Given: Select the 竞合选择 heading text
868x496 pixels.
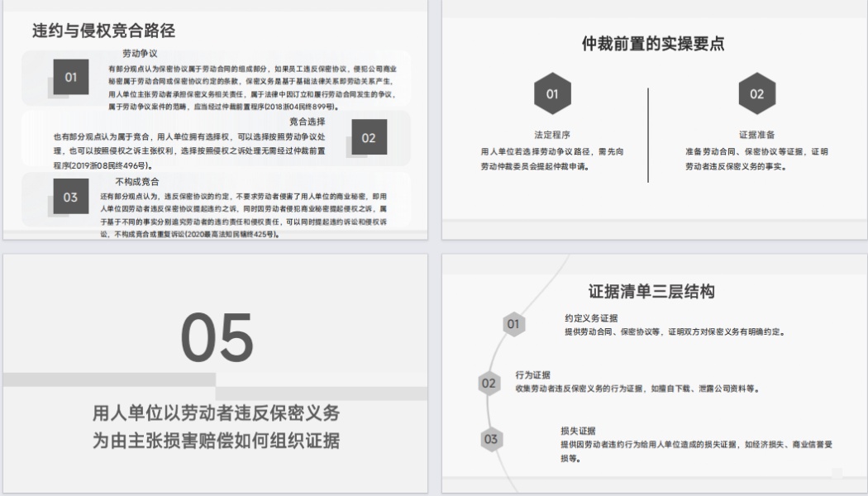Looking at the screenshot, I should pyautogui.click(x=307, y=122).
